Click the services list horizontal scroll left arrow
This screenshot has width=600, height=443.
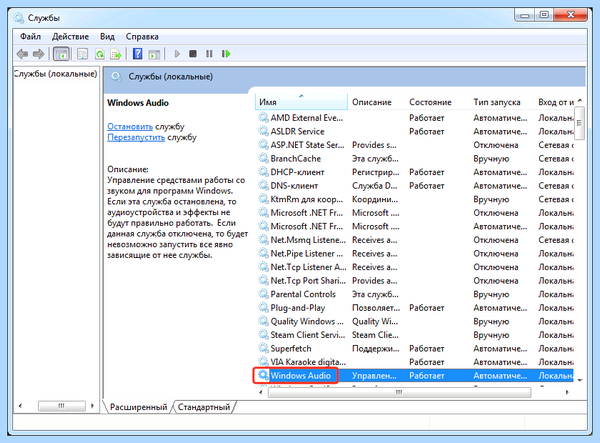pos(261,392)
